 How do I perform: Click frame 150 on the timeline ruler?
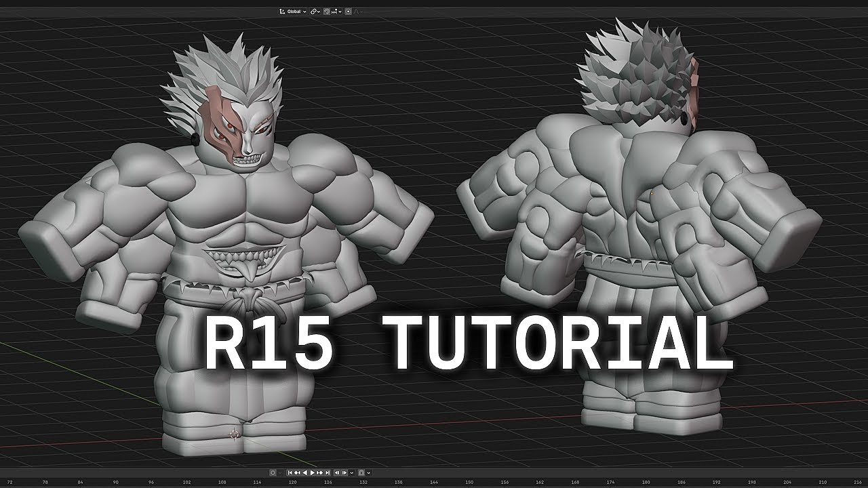(469, 483)
